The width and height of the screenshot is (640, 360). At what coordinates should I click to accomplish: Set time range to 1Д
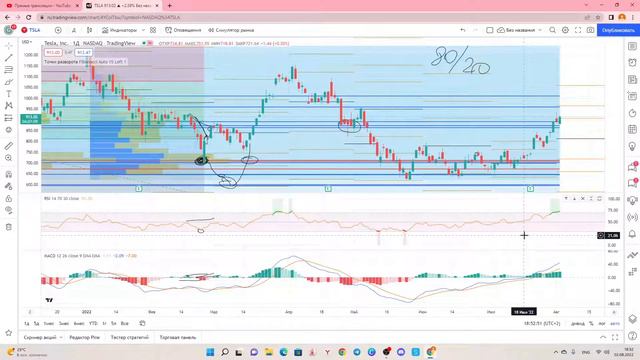(x=27, y=323)
